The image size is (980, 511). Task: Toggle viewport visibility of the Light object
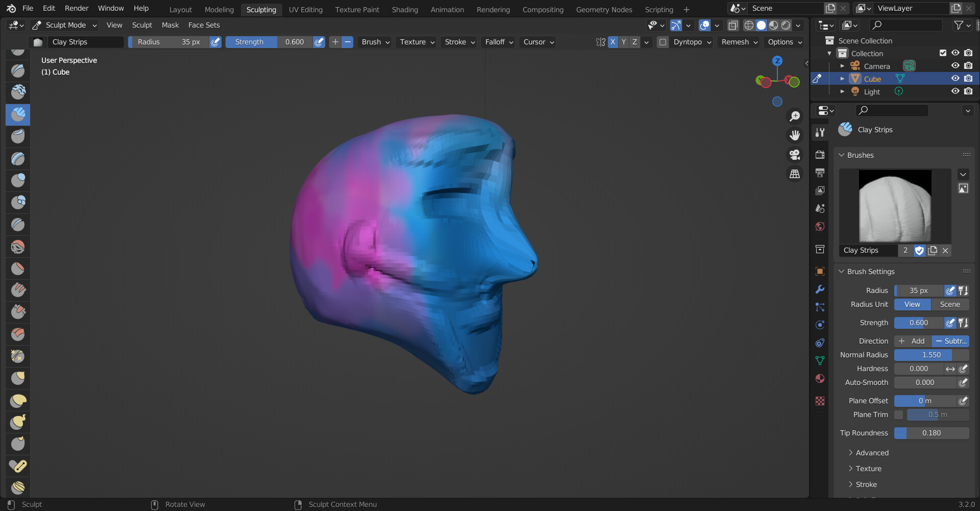955,91
